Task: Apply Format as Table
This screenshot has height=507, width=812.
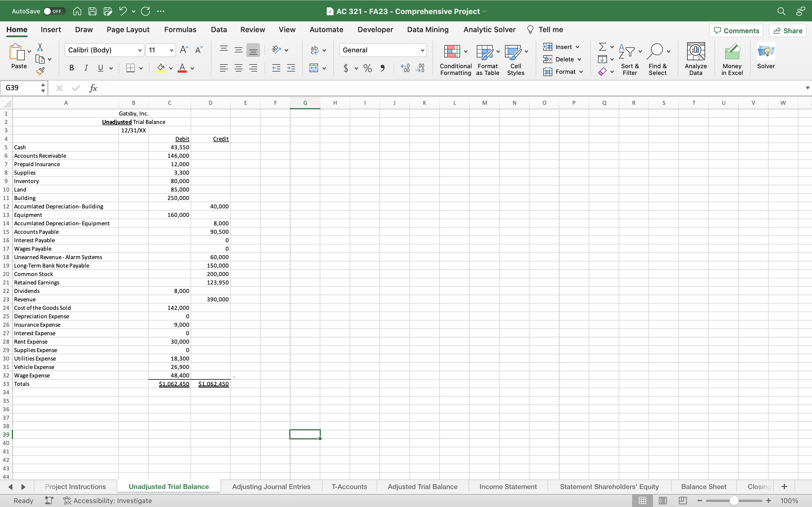Action: tap(487, 60)
